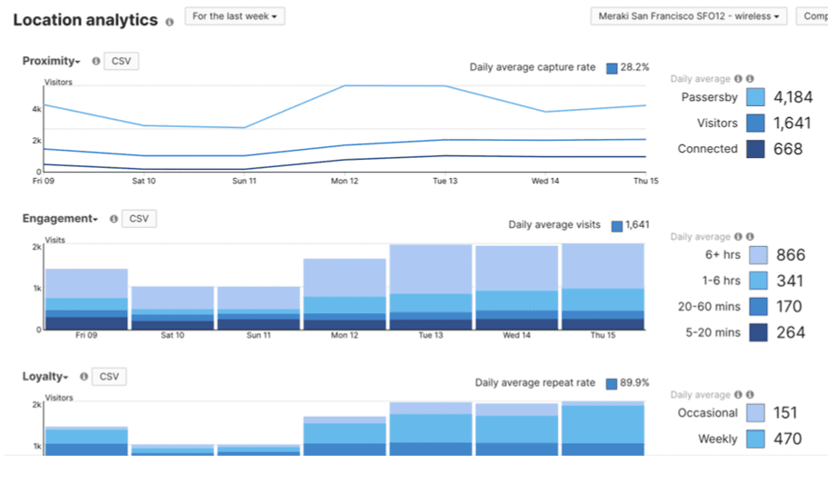
Task: Click the Occasional legend swatch
Action: click(x=755, y=412)
